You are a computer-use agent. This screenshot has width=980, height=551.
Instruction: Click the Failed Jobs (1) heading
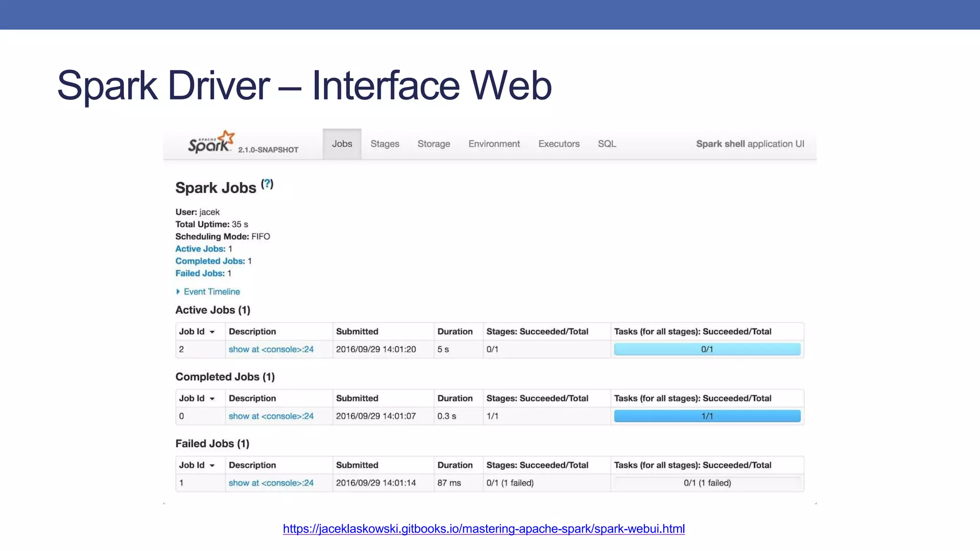coord(212,444)
